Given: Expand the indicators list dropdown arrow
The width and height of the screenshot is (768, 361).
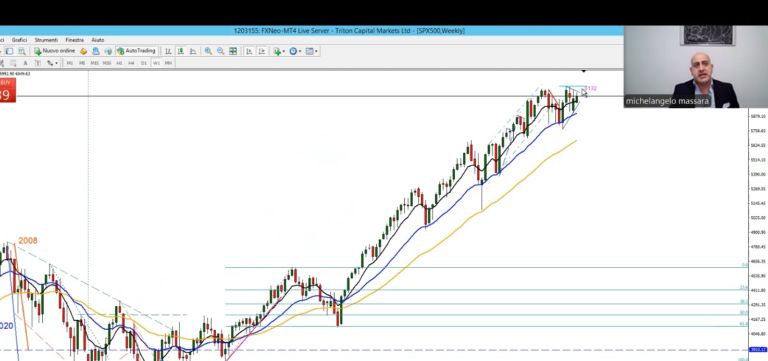Looking at the screenshot, I should click(283, 51).
